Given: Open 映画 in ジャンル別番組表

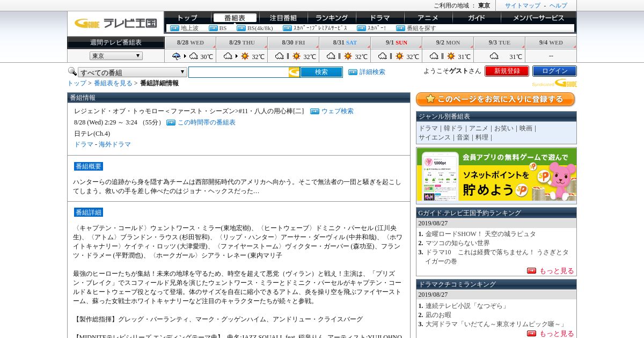Looking at the screenshot, I should pos(526,128).
